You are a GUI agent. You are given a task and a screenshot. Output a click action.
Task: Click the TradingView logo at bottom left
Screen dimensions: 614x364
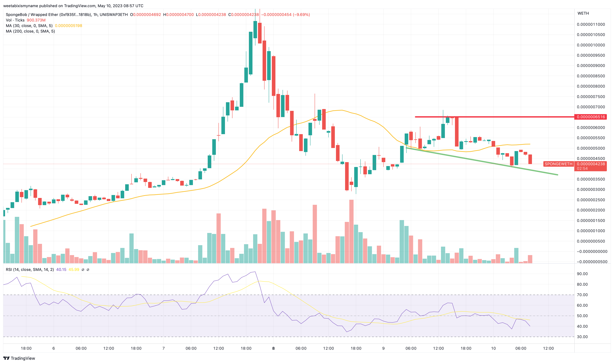[19, 358]
